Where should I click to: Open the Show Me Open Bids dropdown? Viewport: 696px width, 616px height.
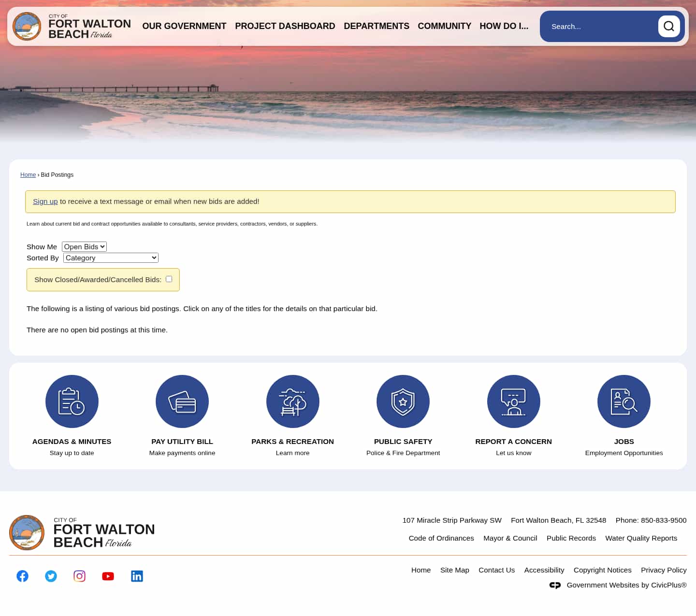tap(84, 246)
